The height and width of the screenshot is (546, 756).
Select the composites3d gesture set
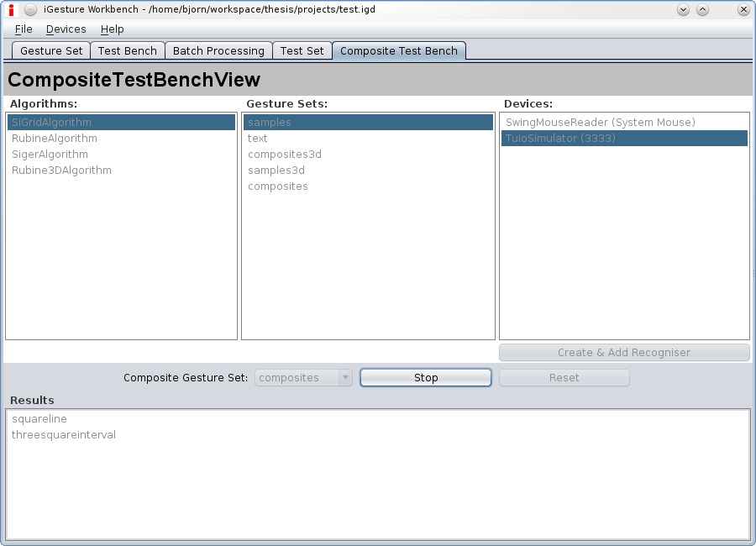284,155
